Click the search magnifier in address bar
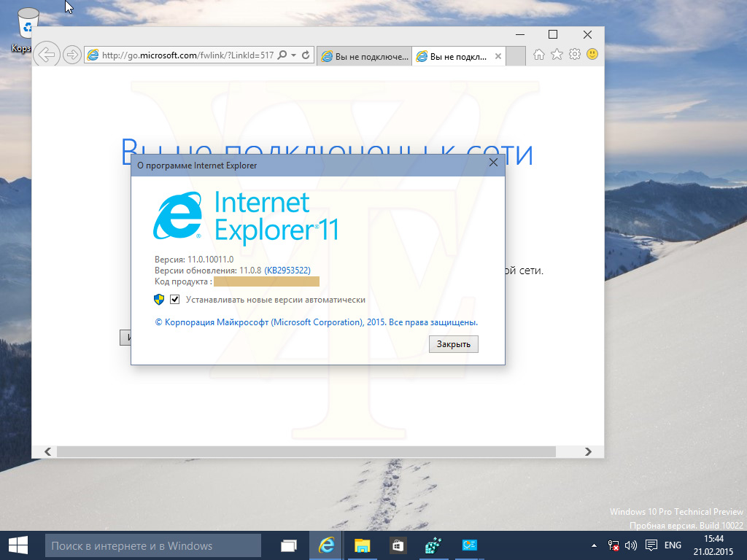 (x=282, y=55)
